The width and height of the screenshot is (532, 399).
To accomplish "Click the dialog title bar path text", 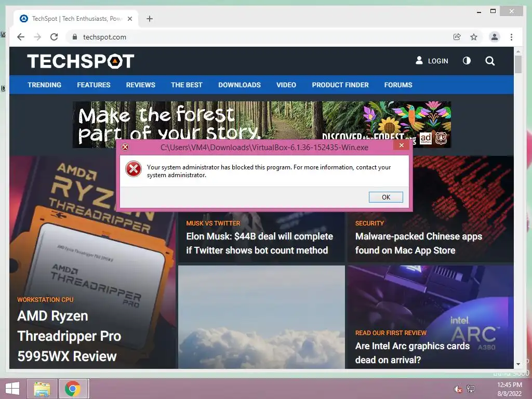I will [x=264, y=147].
